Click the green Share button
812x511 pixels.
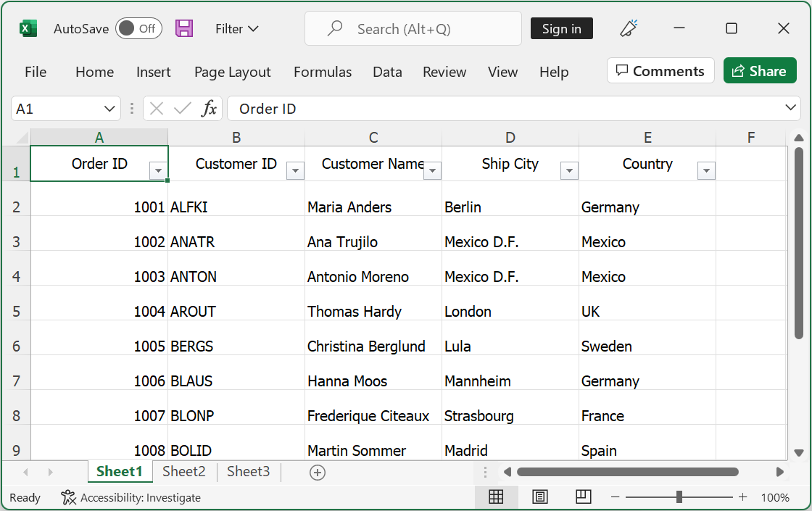tap(759, 70)
